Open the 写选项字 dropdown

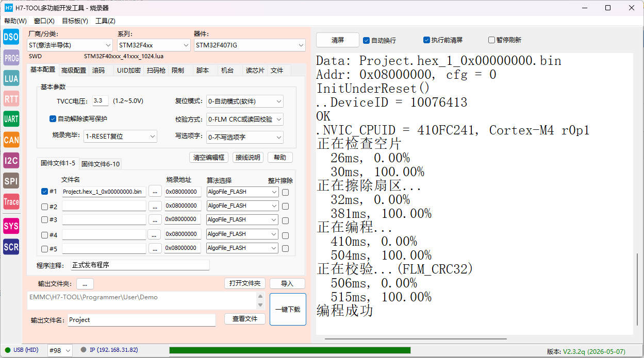coord(244,137)
